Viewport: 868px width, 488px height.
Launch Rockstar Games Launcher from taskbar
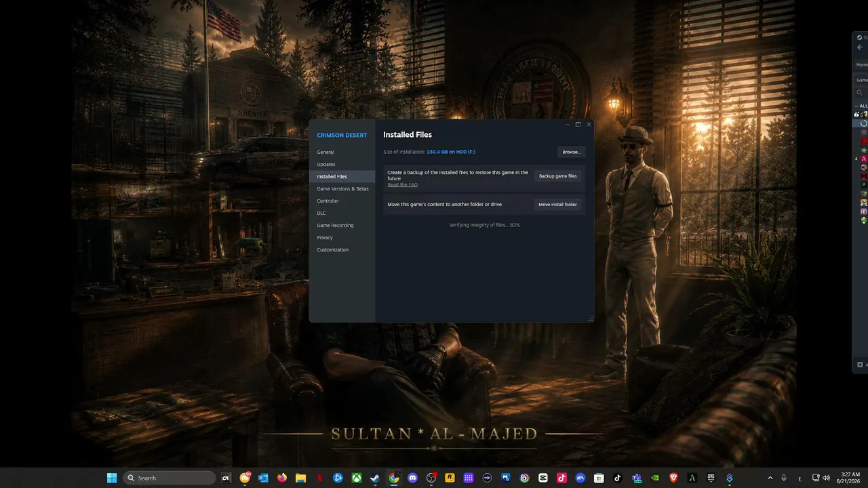450,478
